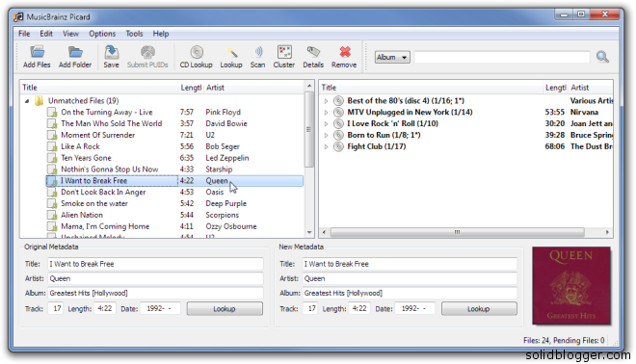The height and width of the screenshot is (364, 636).
Task: Click file icon by Moment Of Surrender
Action: tap(52, 135)
